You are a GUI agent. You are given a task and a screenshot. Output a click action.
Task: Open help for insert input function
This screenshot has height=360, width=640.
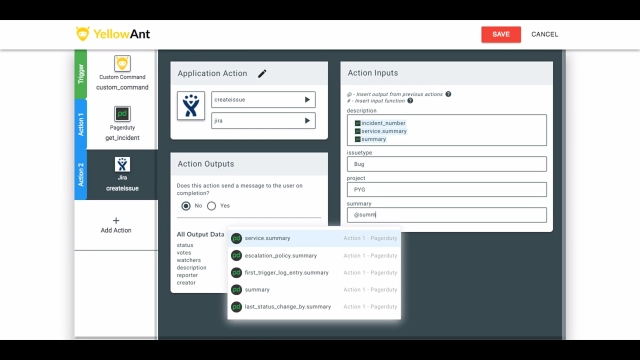point(410,101)
